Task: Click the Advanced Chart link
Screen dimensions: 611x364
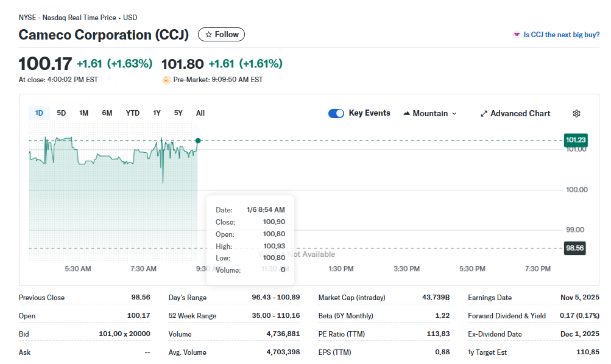Action: tap(520, 114)
